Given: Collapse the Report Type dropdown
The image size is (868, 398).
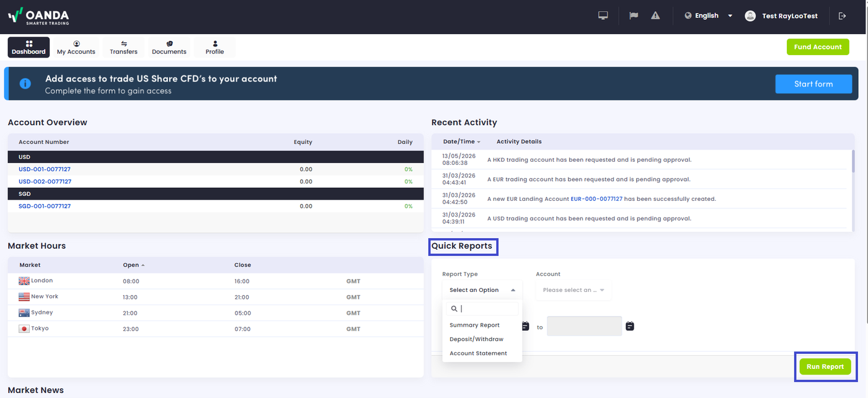Looking at the screenshot, I should pyautogui.click(x=482, y=290).
